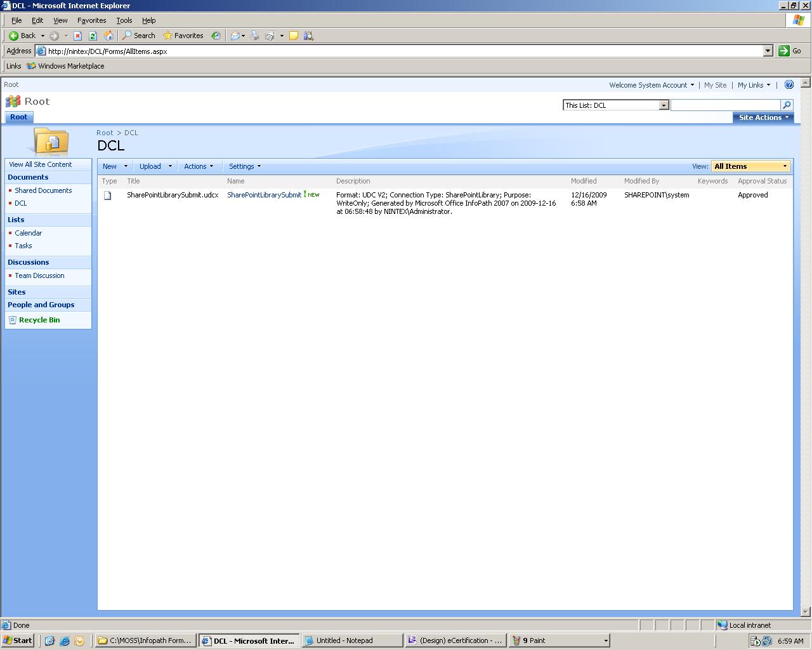Click inside the SharePoint search text box
The height and width of the screenshot is (650, 812).
click(x=726, y=105)
